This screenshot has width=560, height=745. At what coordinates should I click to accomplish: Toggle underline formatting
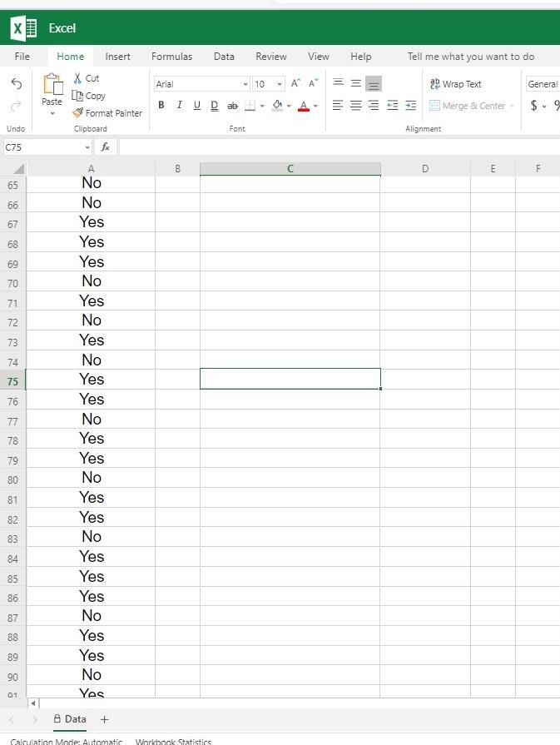point(196,106)
